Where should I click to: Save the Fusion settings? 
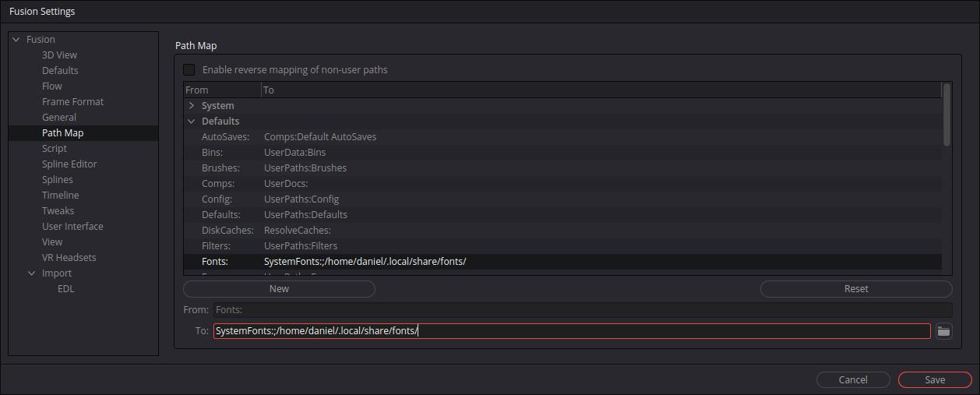934,380
